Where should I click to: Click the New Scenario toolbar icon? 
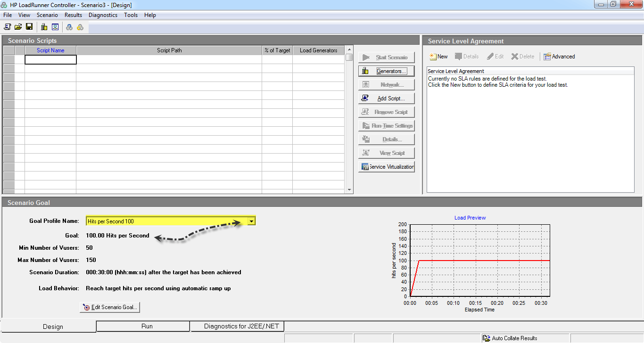click(x=8, y=27)
